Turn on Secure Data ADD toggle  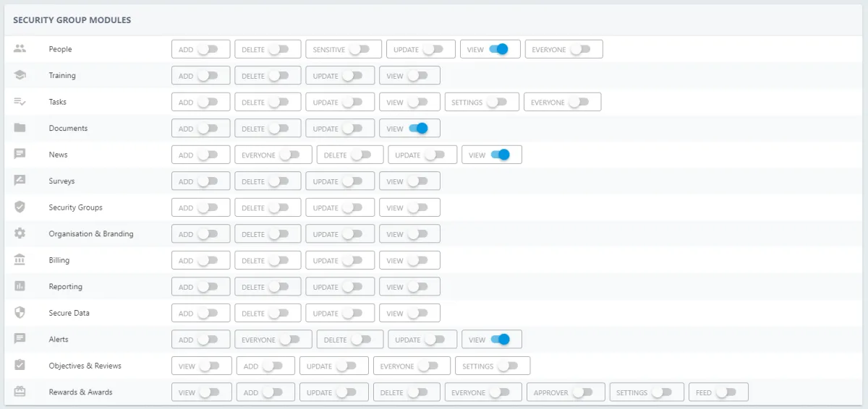[208, 313]
